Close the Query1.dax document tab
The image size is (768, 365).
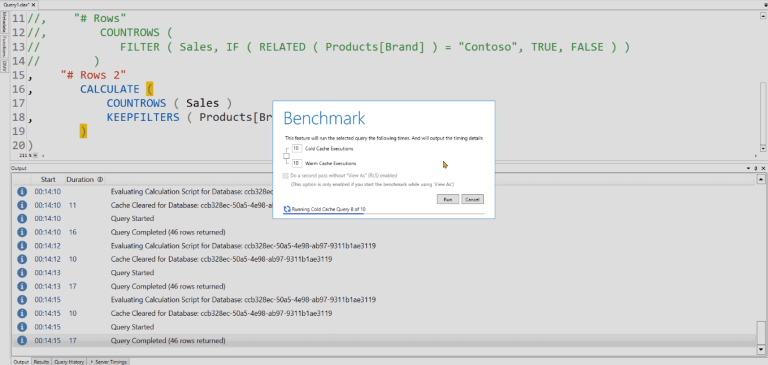click(x=33, y=4)
